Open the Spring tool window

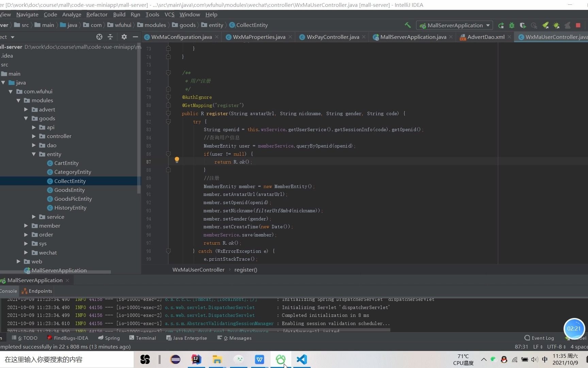[109, 338]
